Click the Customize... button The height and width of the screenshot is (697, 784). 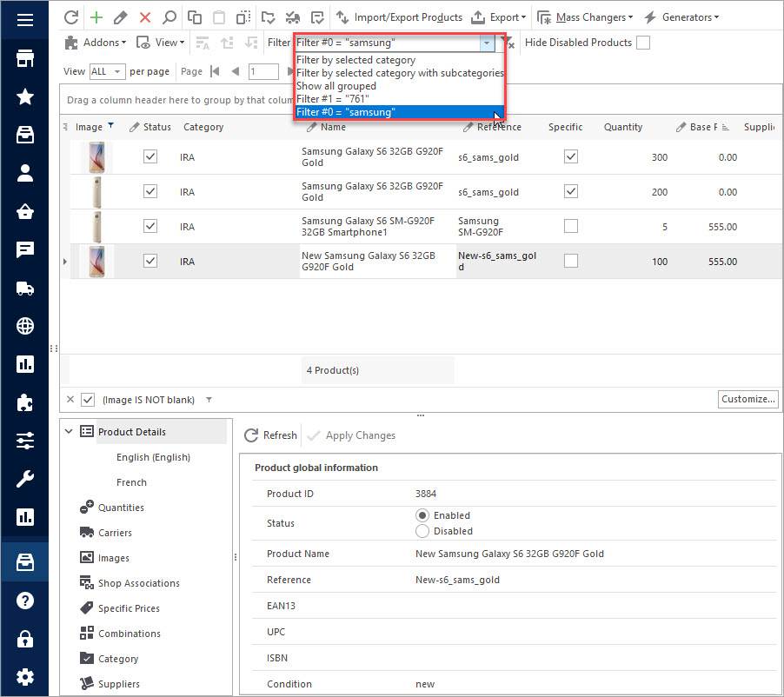pos(748,399)
